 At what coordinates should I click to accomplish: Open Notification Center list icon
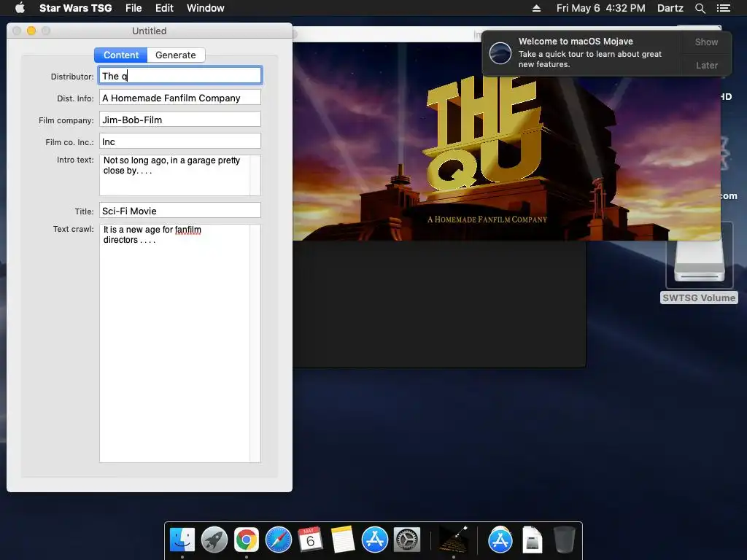pyautogui.click(x=723, y=8)
